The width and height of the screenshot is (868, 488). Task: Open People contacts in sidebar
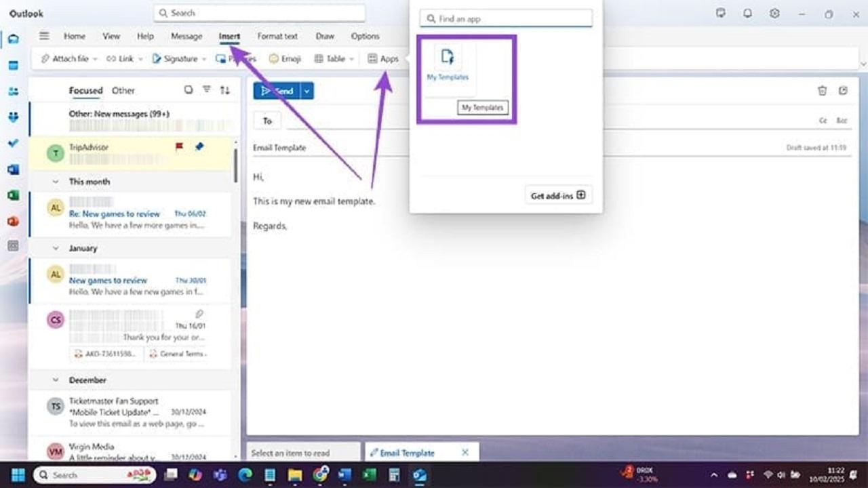(13, 91)
